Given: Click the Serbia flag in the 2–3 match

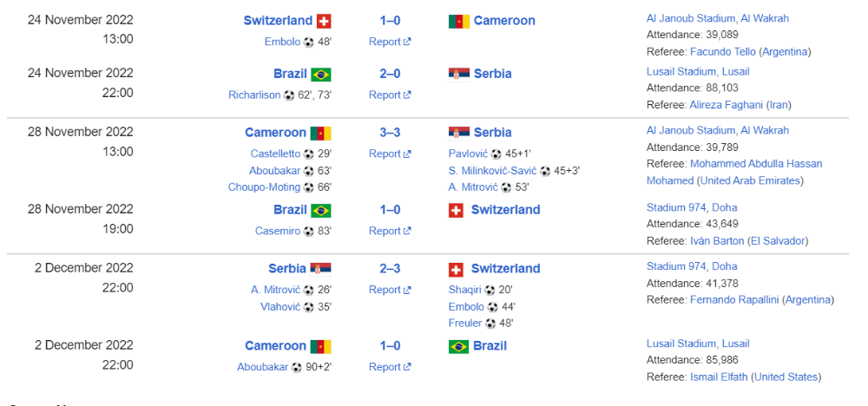Looking at the screenshot, I should 321,269.
